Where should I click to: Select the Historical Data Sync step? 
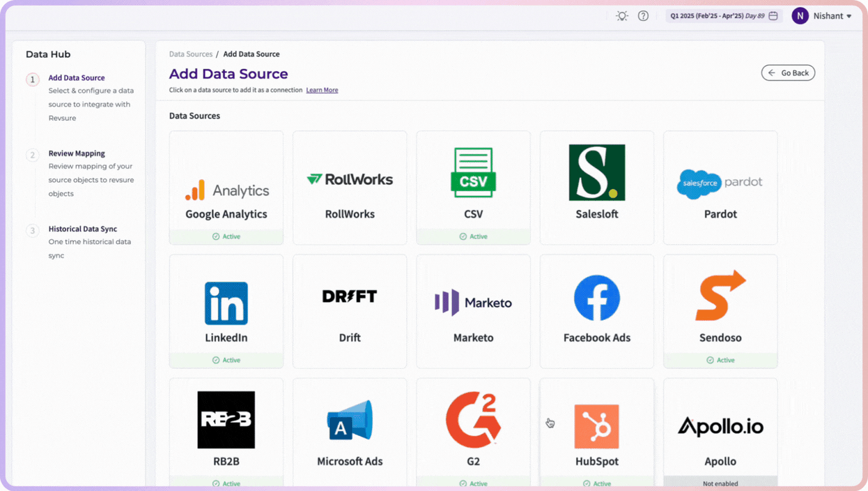[83, 229]
